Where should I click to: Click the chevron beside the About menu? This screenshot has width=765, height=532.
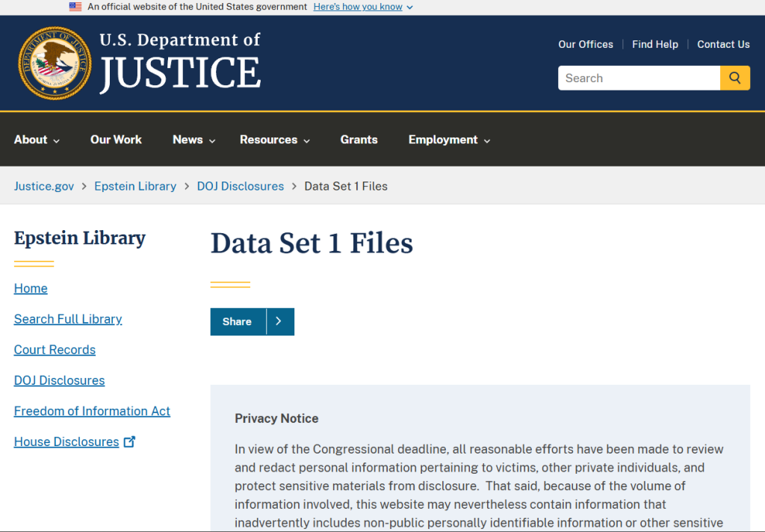[x=56, y=140]
